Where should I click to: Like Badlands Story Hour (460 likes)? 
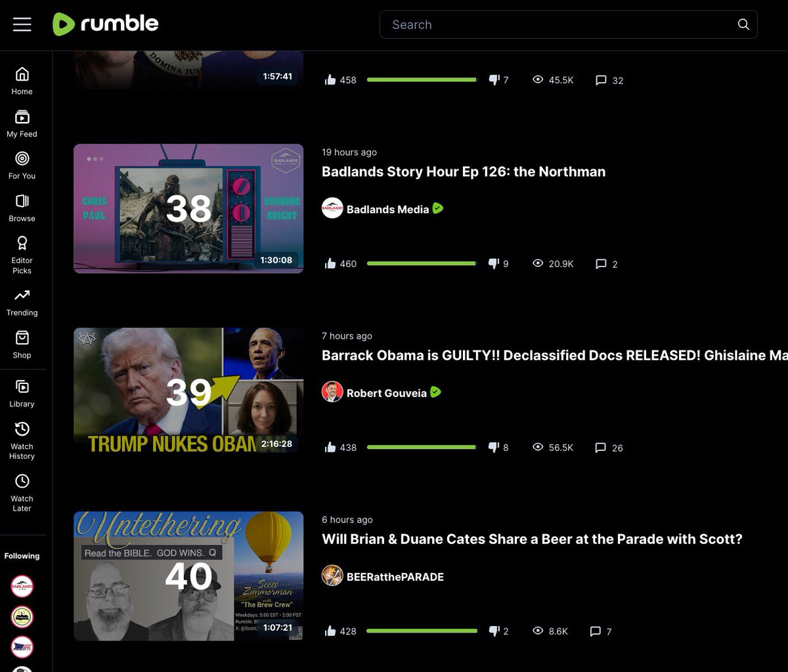[x=330, y=264]
